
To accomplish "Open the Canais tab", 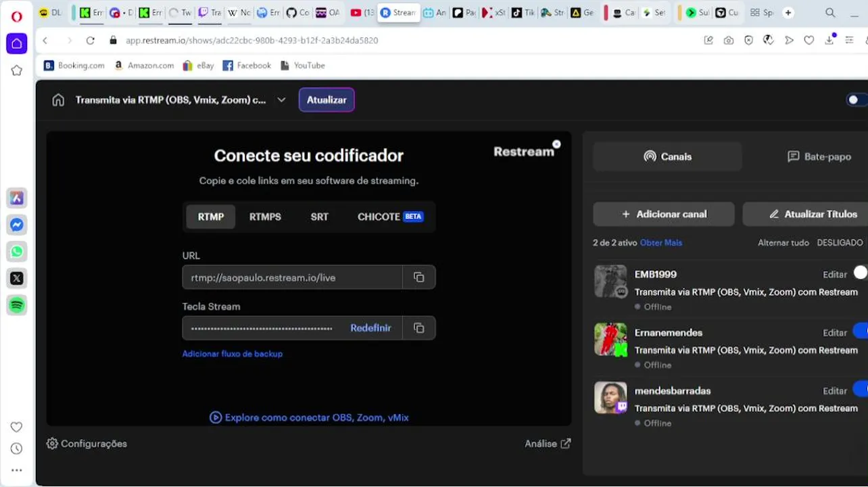I will 667,156.
